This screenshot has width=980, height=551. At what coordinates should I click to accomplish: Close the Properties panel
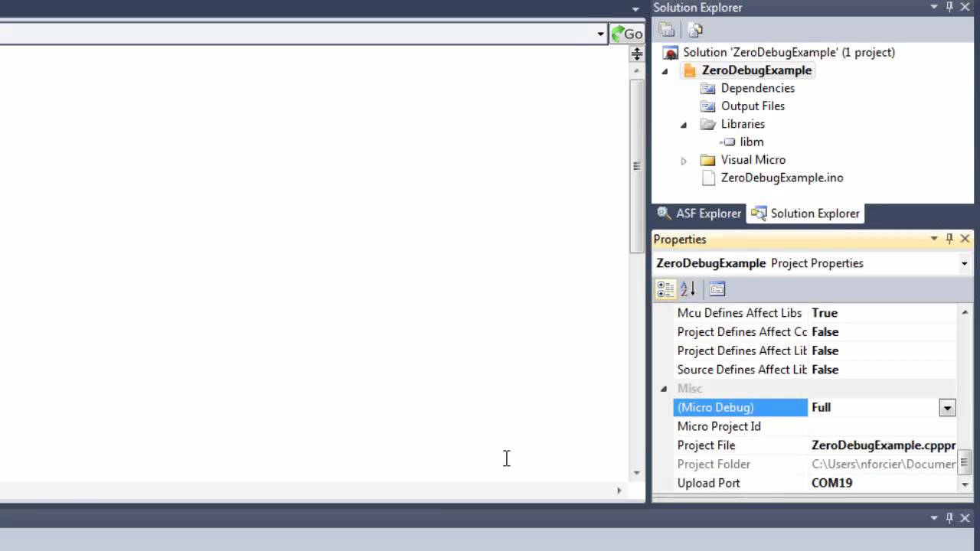[965, 239]
